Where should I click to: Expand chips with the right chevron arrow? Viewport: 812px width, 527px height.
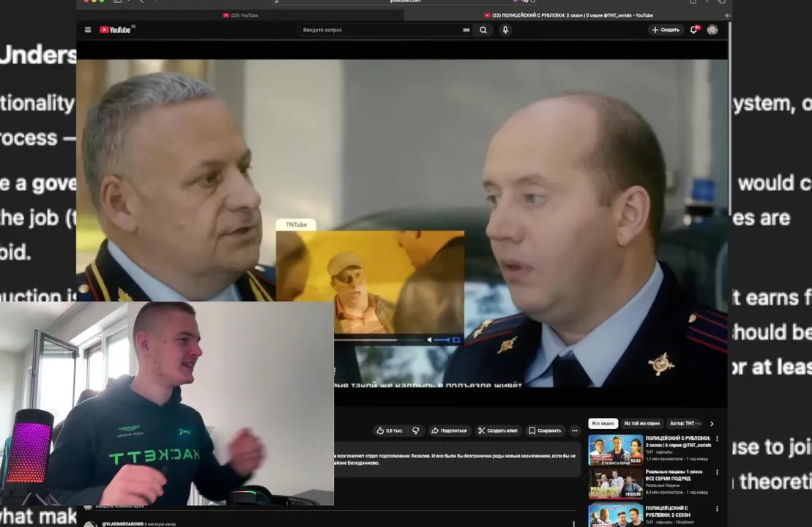(712, 424)
